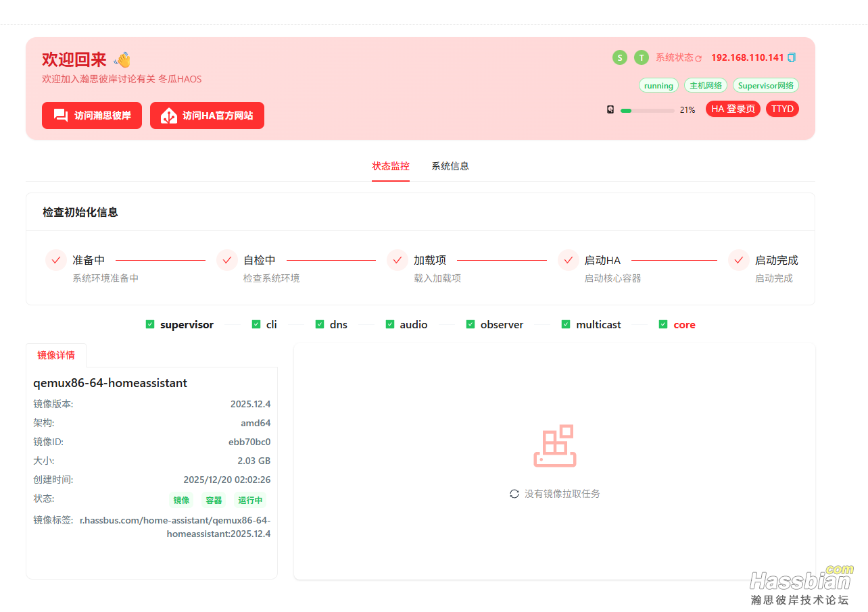This screenshot has height=612, width=868.
Task: Toggle the core checkbox
Action: (x=663, y=324)
